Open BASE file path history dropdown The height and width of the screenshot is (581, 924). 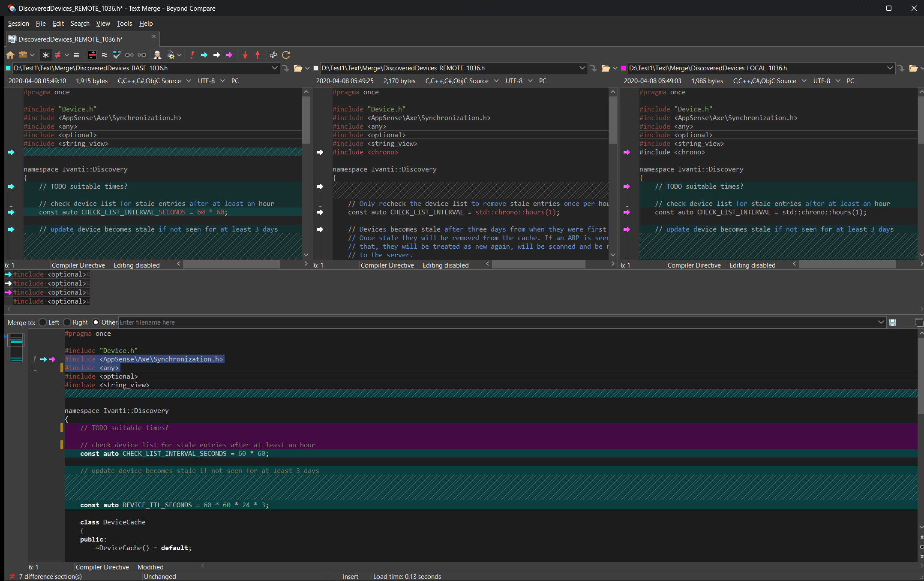coord(275,68)
